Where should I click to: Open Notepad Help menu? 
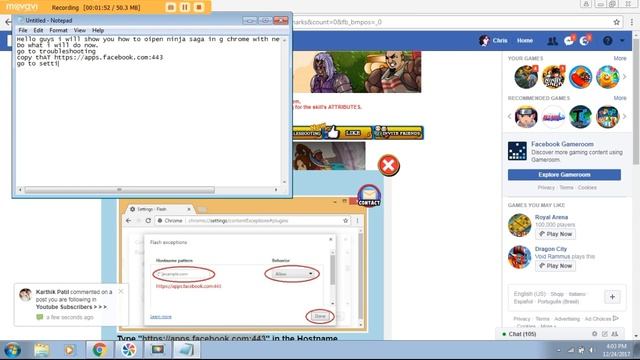coord(98,30)
